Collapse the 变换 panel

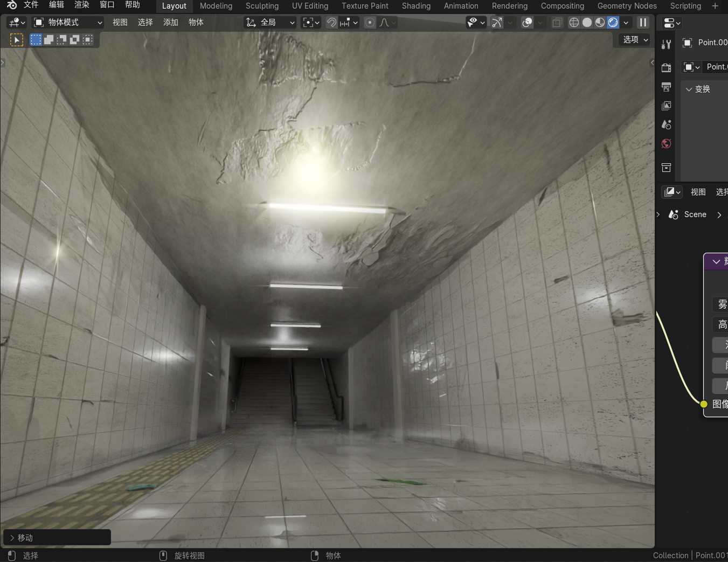point(689,89)
